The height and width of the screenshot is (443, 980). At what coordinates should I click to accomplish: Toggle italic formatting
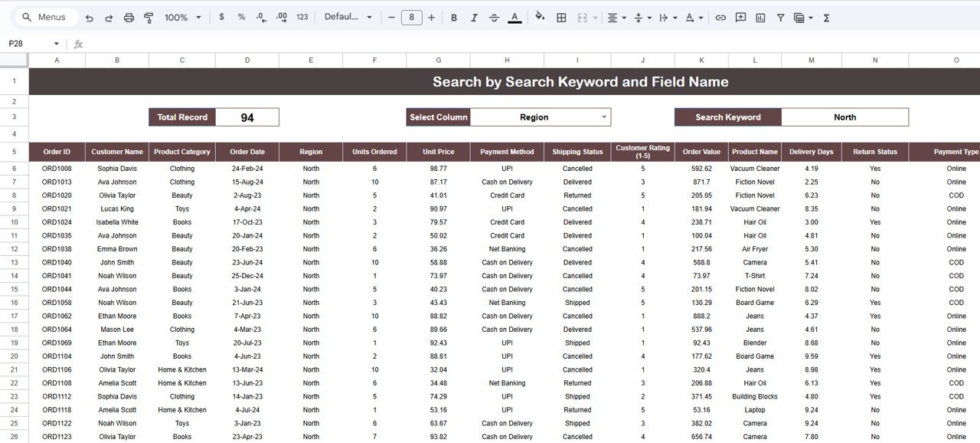pyautogui.click(x=474, y=16)
